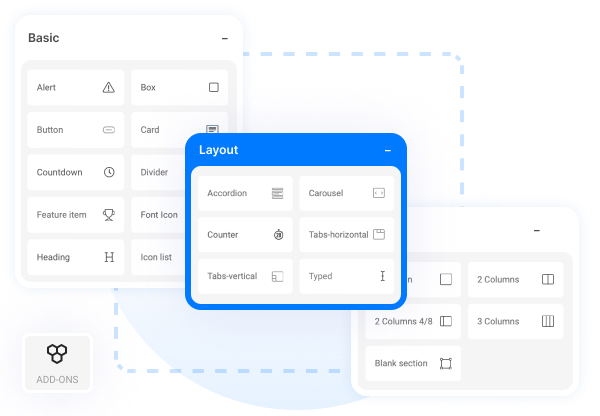Image resolution: width=600 pixels, height=416 pixels.
Task: Click the Basic panel title
Action: point(44,38)
